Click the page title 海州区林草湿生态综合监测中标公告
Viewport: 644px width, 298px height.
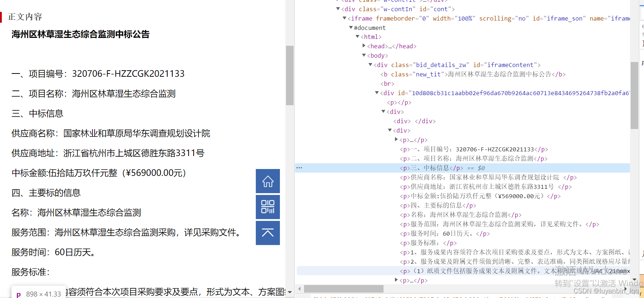tap(81, 34)
